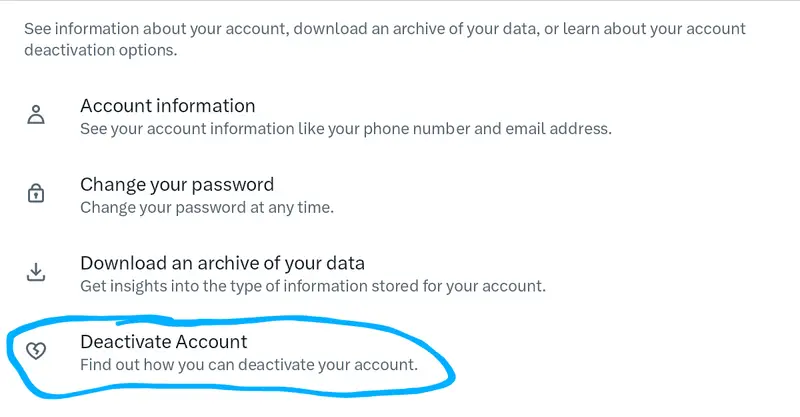Click the download arrow icon
Viewport: 800px width, 417px height.
pos(36,272)
